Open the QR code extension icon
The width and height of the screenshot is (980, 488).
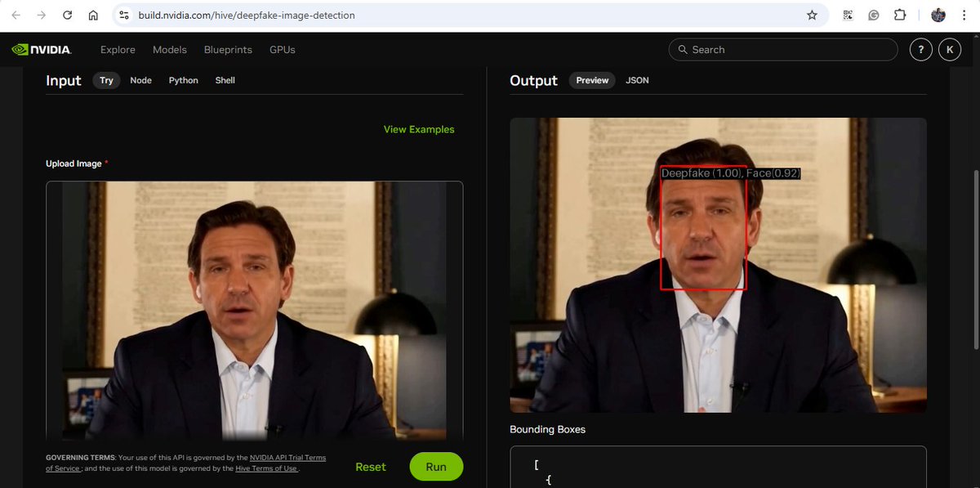848,15
